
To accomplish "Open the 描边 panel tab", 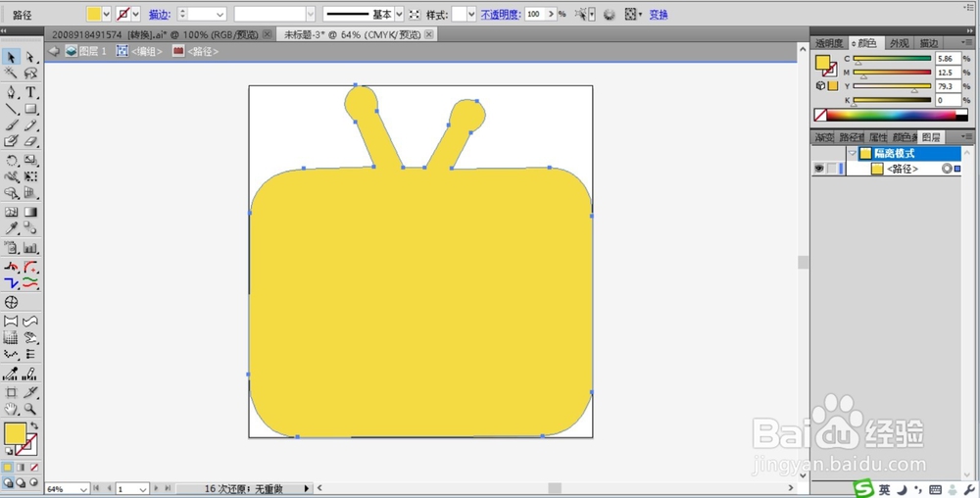I will coord(929,43).
